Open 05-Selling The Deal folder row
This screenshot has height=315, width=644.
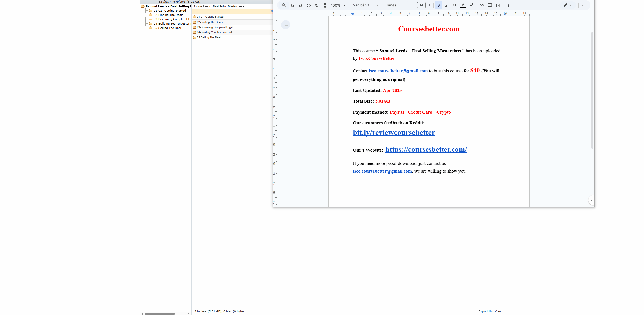(x=209, y=37)
